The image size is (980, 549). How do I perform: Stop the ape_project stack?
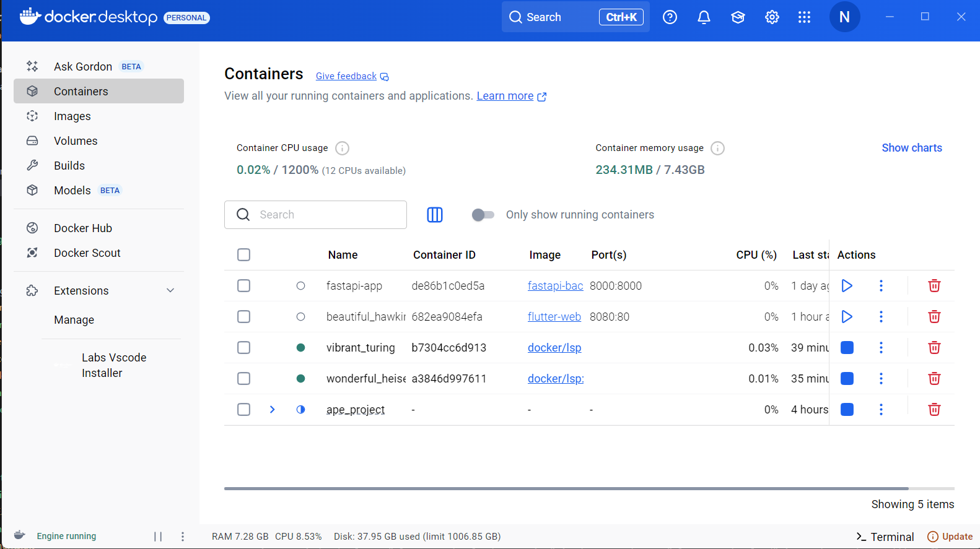tap(847, 409)
